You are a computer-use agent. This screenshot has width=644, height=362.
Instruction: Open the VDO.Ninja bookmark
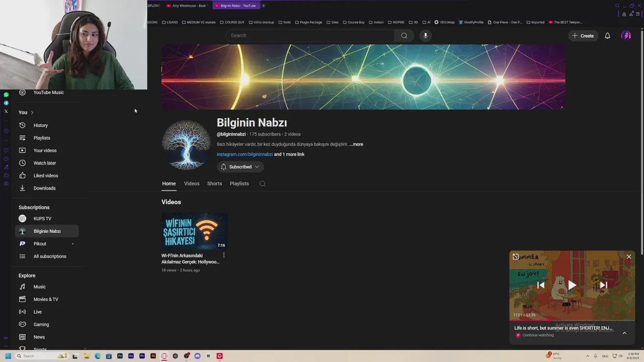pos(444,22)
